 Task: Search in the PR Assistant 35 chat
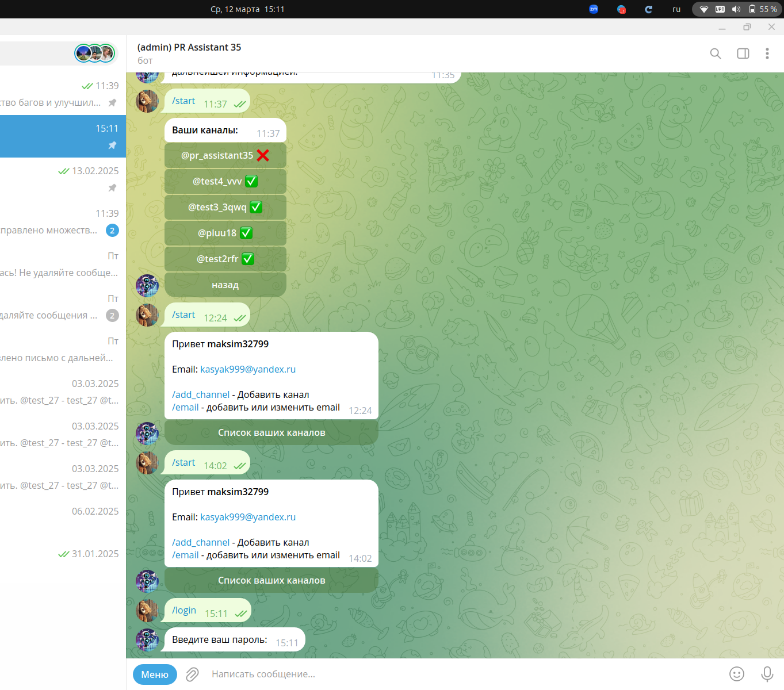point(716,53)
